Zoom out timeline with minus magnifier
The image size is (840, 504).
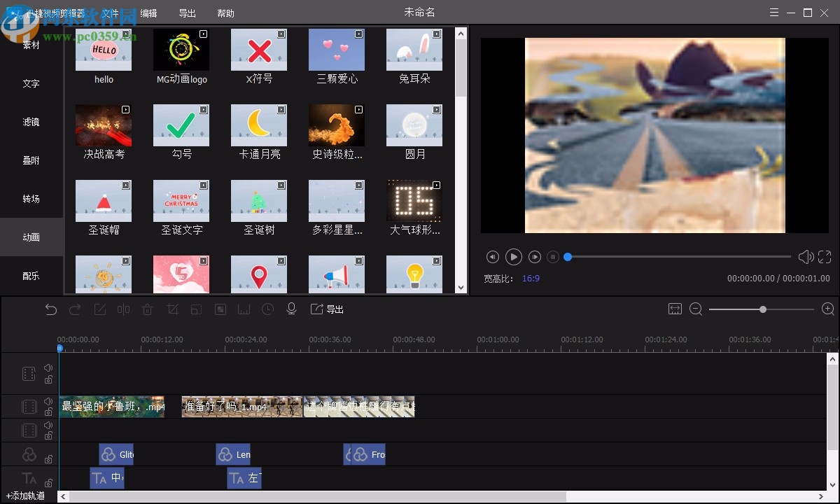pos(696,309)
